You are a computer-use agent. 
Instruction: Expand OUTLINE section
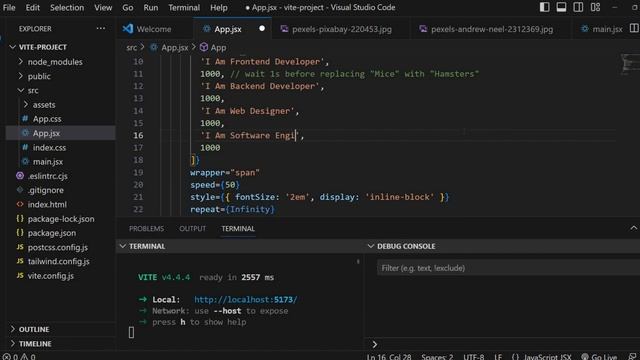13,329
